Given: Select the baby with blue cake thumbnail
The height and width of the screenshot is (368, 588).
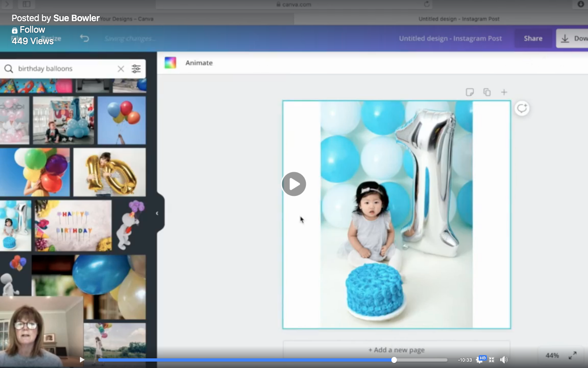Looking at the screenshot, I should click(x=15, y=225).
